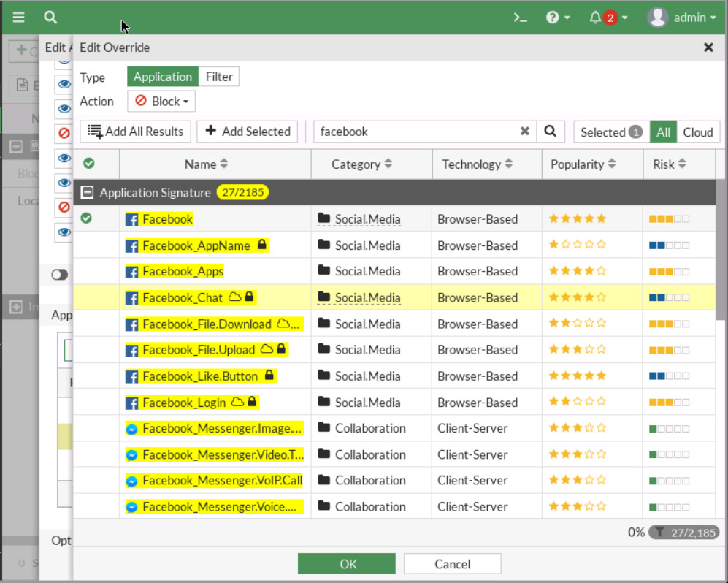Open the CLI console from the top bar

tap(520, 17)
